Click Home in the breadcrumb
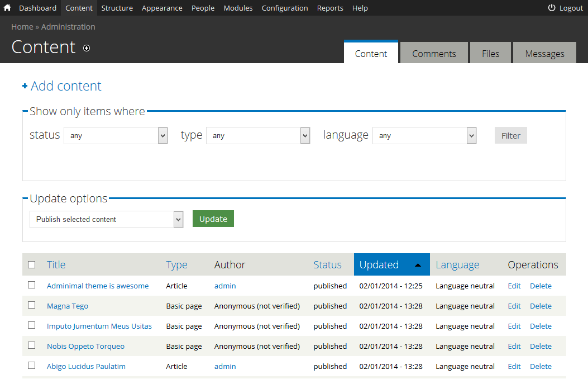Image resolution: width=588 pixels, height=379 pixels. [22, 27]
